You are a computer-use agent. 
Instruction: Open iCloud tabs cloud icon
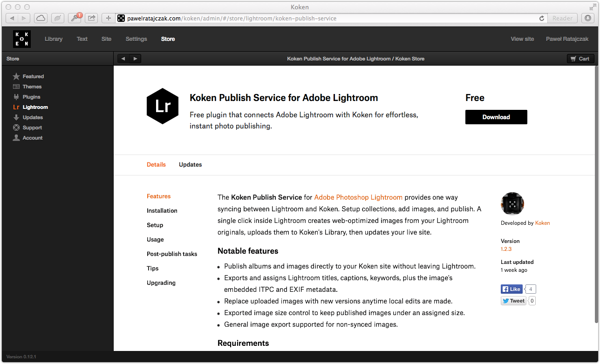click(41, 18)
